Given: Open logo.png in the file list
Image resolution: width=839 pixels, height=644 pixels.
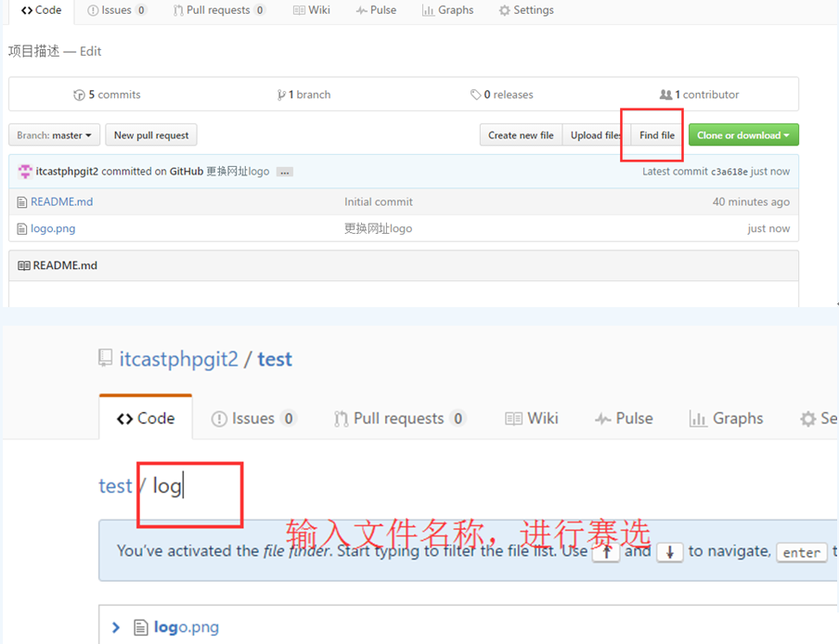Looking at the screenshot, I should pos(53,228).
